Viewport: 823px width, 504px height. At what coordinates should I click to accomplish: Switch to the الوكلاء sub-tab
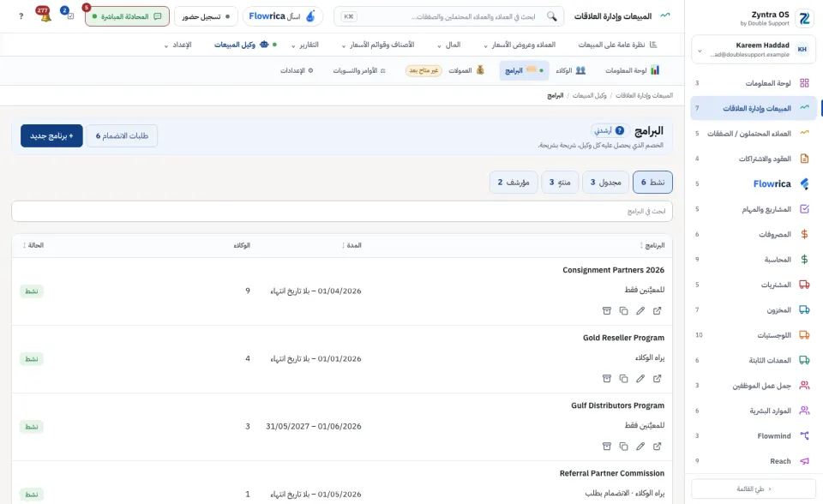pos(571,70)
